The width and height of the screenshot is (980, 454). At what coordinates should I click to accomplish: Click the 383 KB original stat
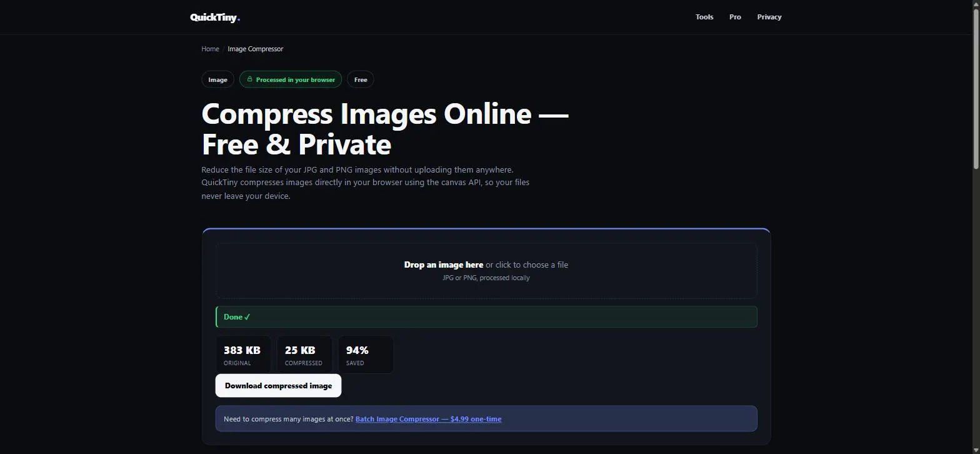[x=243, y=355]
